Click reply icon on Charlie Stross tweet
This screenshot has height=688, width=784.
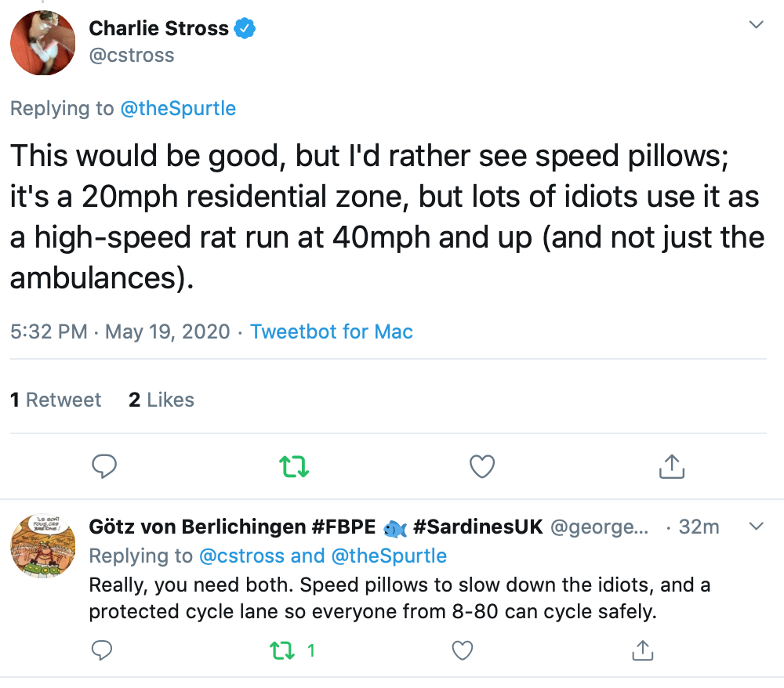104,466
